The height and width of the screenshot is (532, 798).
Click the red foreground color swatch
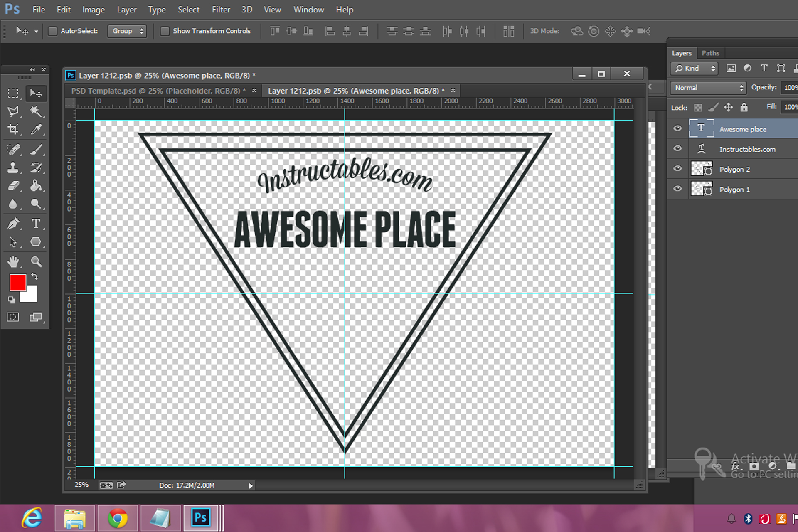[18, 283]
